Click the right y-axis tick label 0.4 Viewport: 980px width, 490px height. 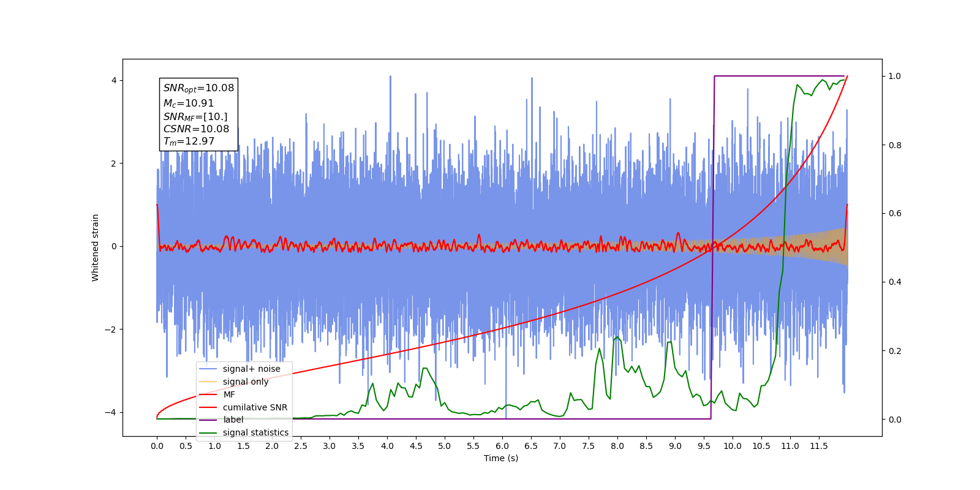click(x=895, y=282)
